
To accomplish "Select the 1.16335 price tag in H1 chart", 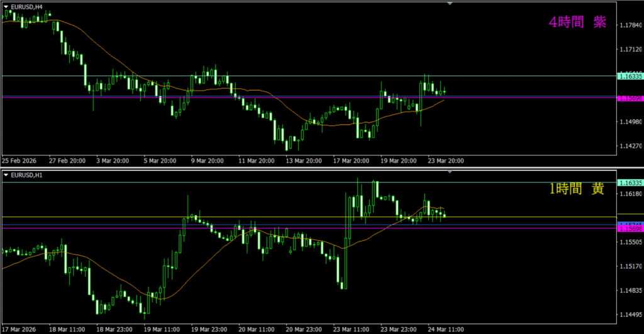I will [630, 182].
